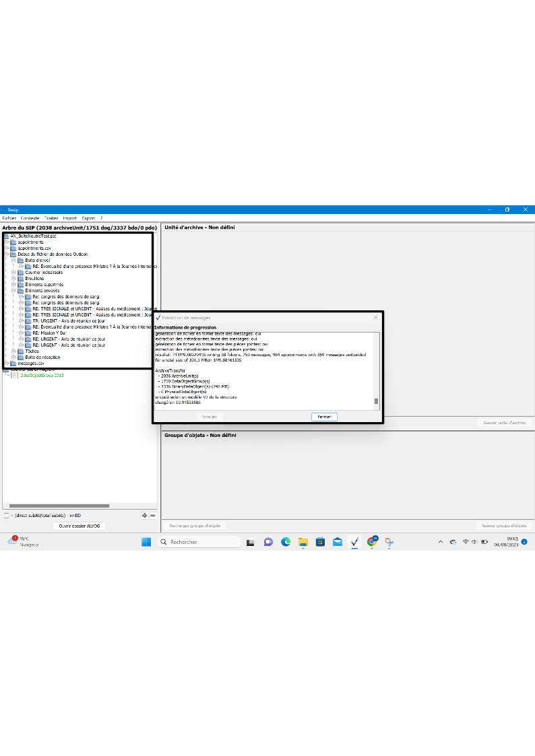The image size is (535, 756).
Task: Toggle the direct subAU/total subAU checkbox
Action: point(7,515)
